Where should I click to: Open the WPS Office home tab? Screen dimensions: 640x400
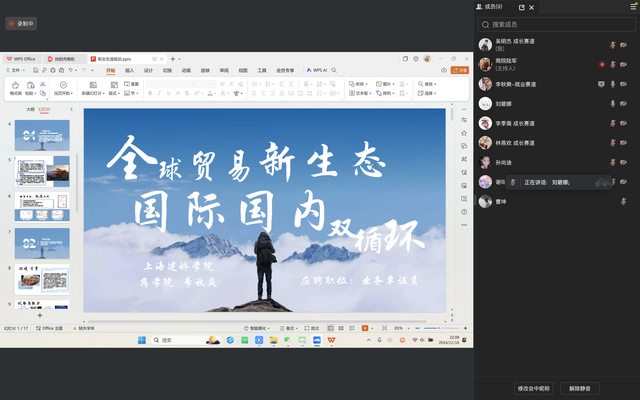click(22, 59)
